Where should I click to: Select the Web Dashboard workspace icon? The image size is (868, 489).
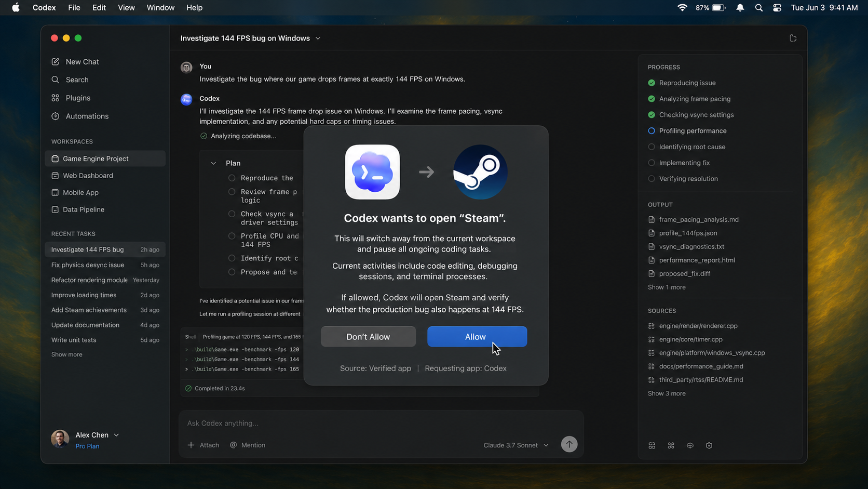point(55,176)
